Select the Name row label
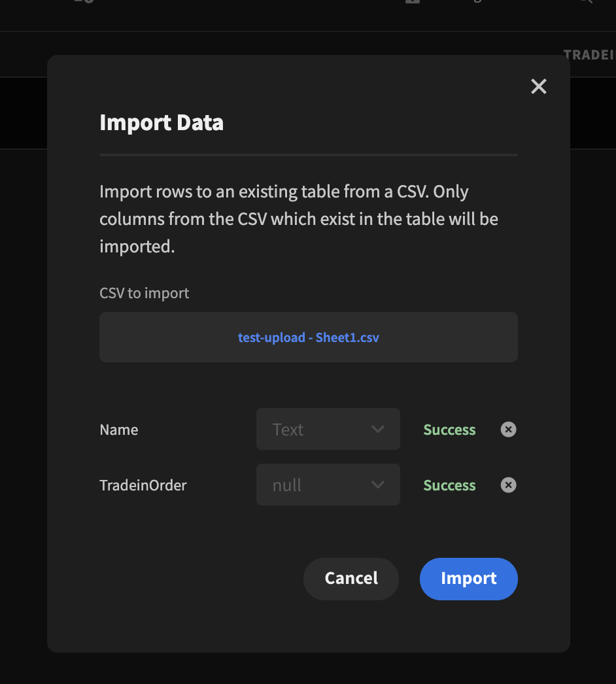Image resolution: width=616 pixels, height=684 pixels. click(x=118, y=430)
